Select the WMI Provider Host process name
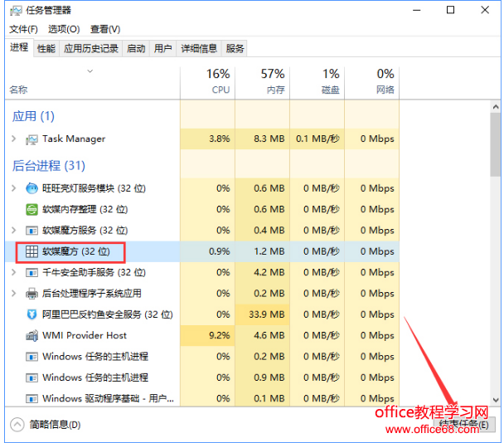 click(85, 335)
